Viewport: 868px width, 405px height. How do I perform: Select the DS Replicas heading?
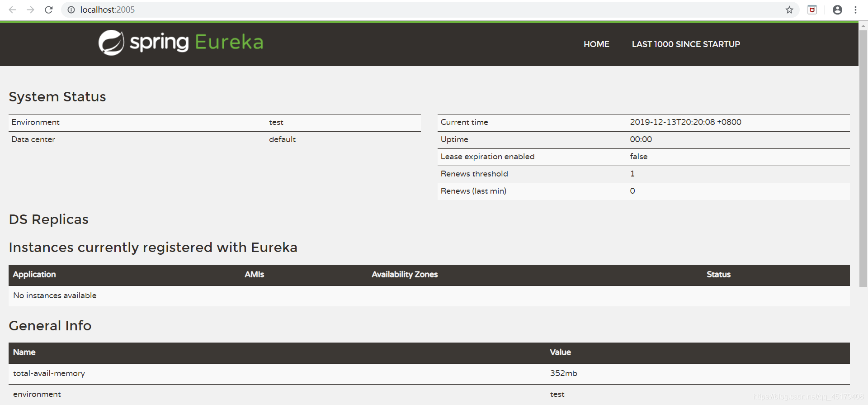click(49, 219)
